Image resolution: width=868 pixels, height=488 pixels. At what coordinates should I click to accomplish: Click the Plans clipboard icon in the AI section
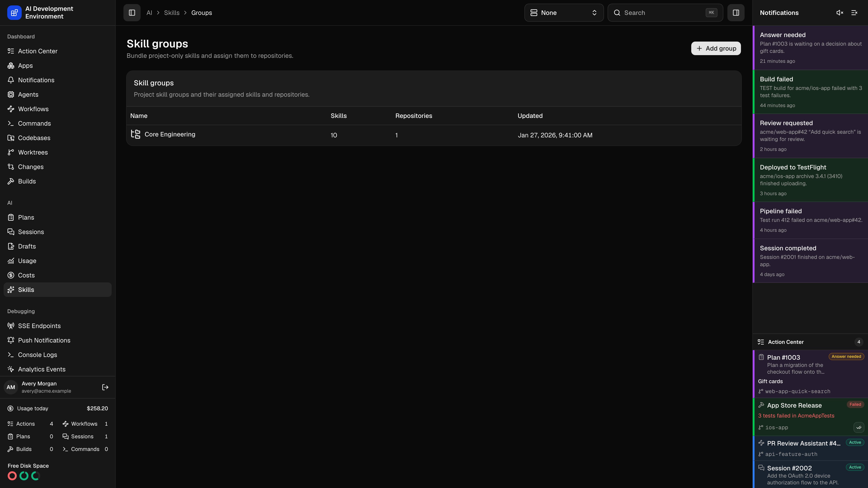[x=11, y=218]
